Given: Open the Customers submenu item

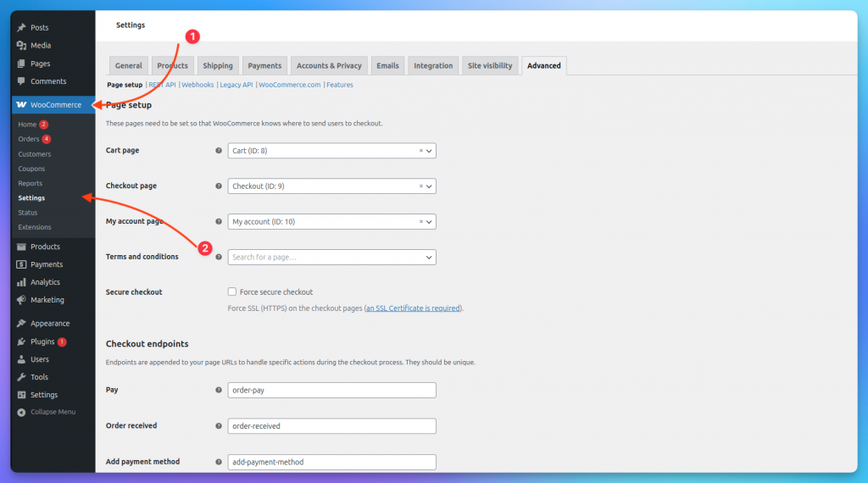Looking at the screenshot, I should (34, 154).
